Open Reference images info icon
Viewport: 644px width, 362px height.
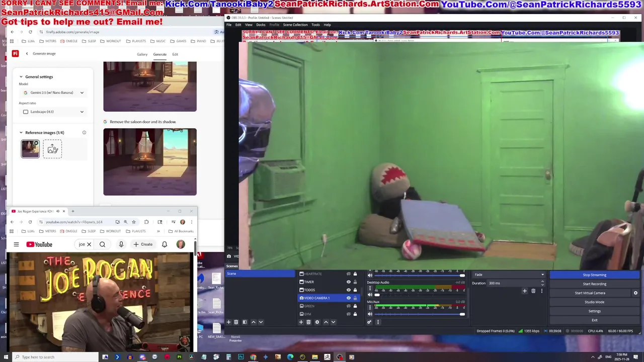(84, 133)
